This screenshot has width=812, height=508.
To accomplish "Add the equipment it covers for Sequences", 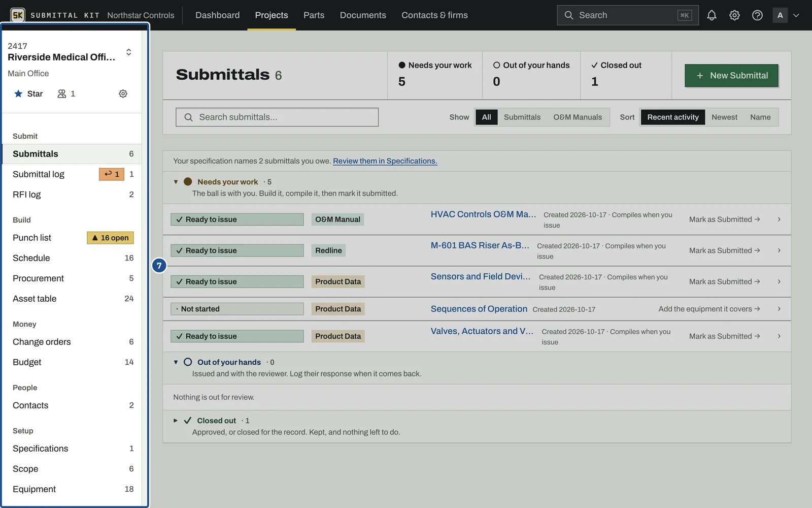I will click(709, 309).
